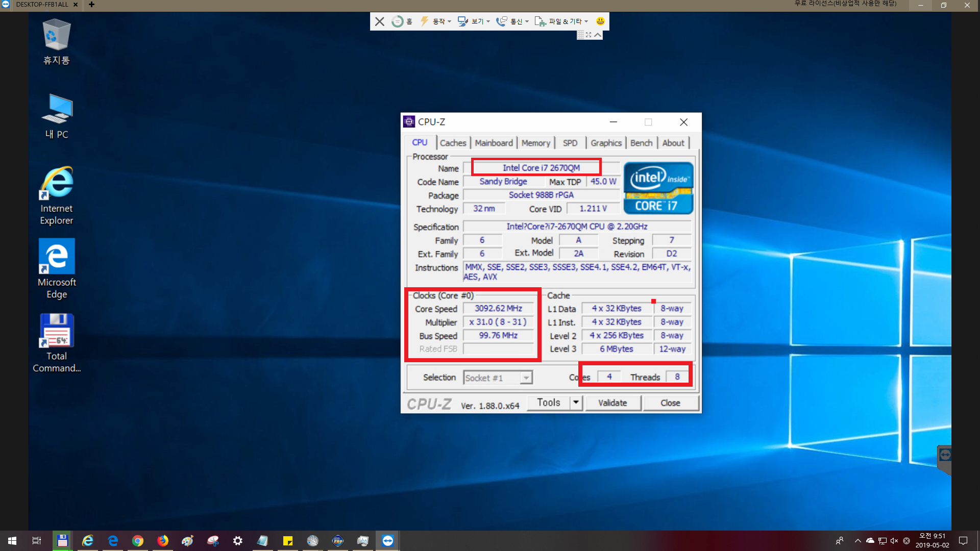Viewport: 980px width, 551px height.
Task: Switch to the Memory tab in CPU-Z
Action: click(535, 143)
